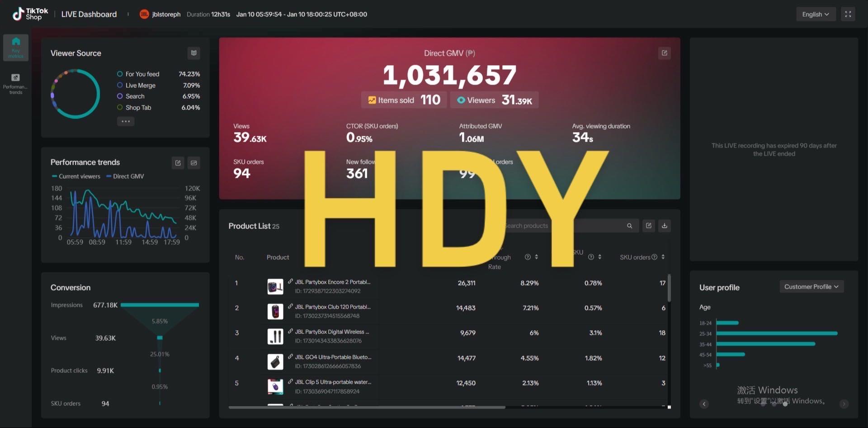The height and width of the screenshot is (428, 868).
Task: Open Key metrics sidebar tab
Action: 16,47
